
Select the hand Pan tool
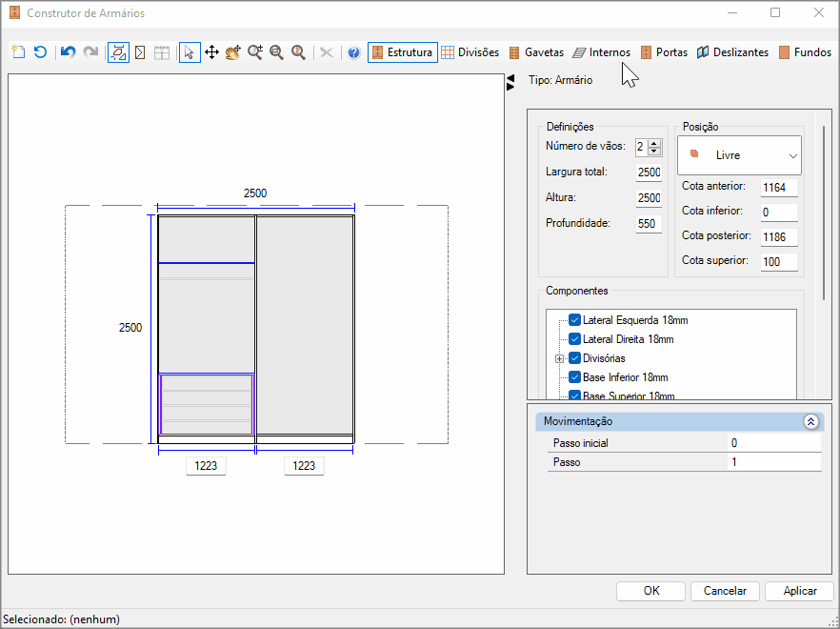click(233, 52)
